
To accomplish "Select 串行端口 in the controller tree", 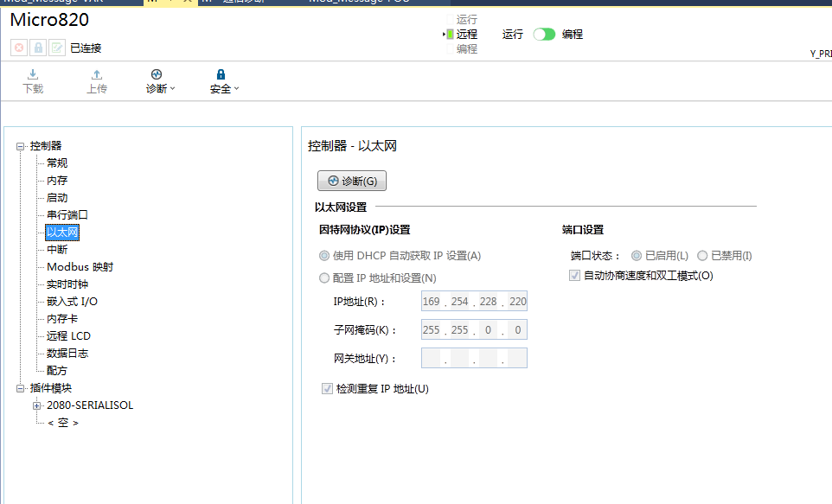I will point(67,215).
